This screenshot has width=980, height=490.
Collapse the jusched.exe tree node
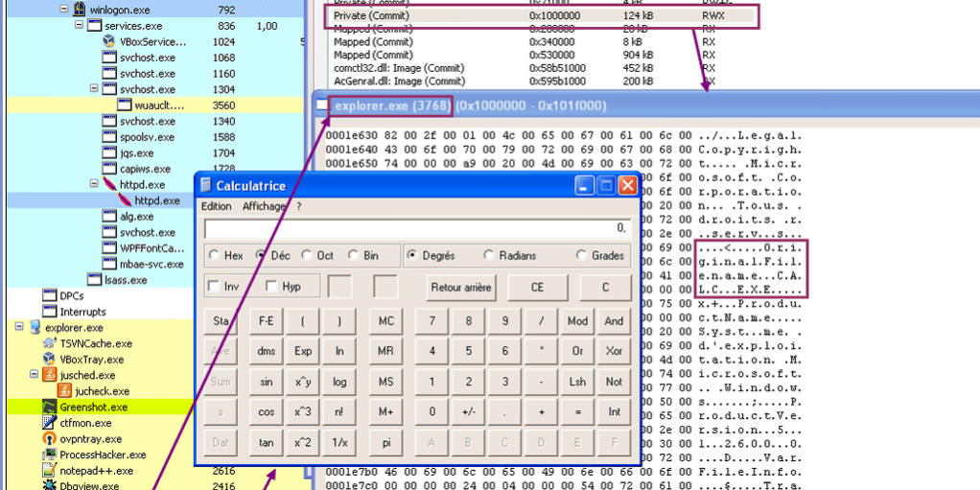click(35, 375)
